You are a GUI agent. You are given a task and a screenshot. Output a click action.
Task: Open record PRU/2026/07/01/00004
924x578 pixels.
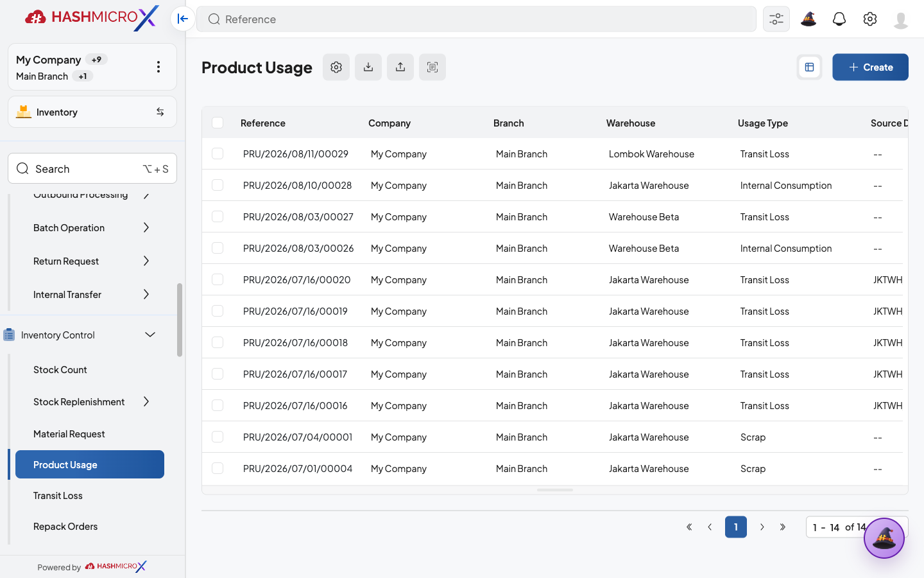tap(298, 469)
